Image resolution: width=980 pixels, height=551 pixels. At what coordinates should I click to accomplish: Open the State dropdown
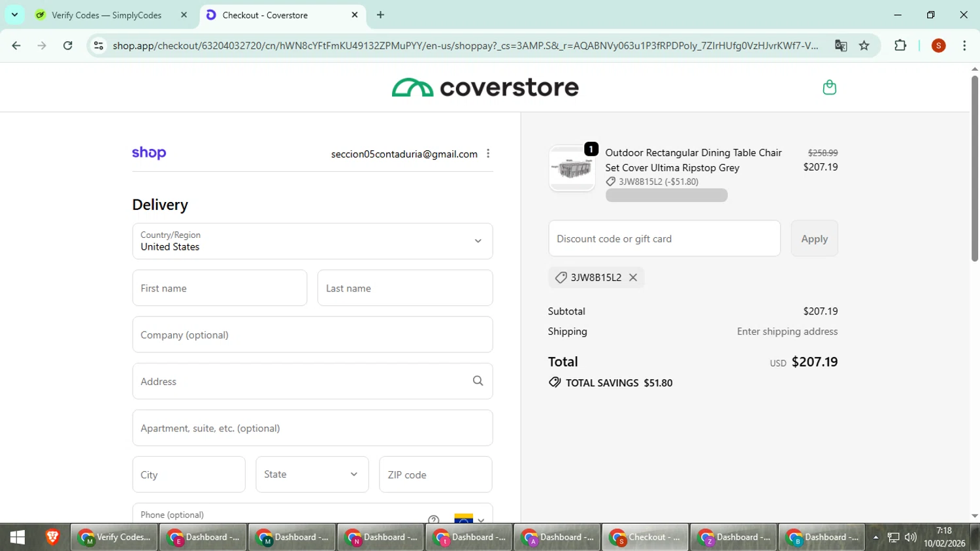click(x=312, y=475)
